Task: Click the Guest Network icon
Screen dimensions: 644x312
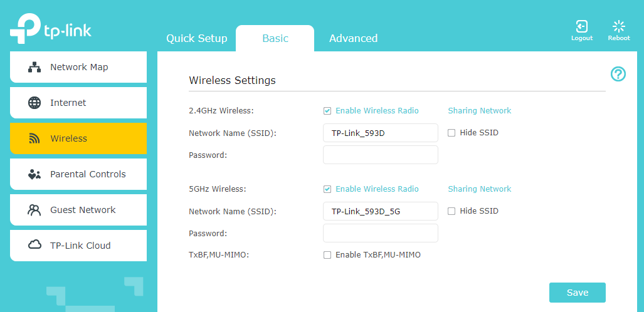Action: 34,210
